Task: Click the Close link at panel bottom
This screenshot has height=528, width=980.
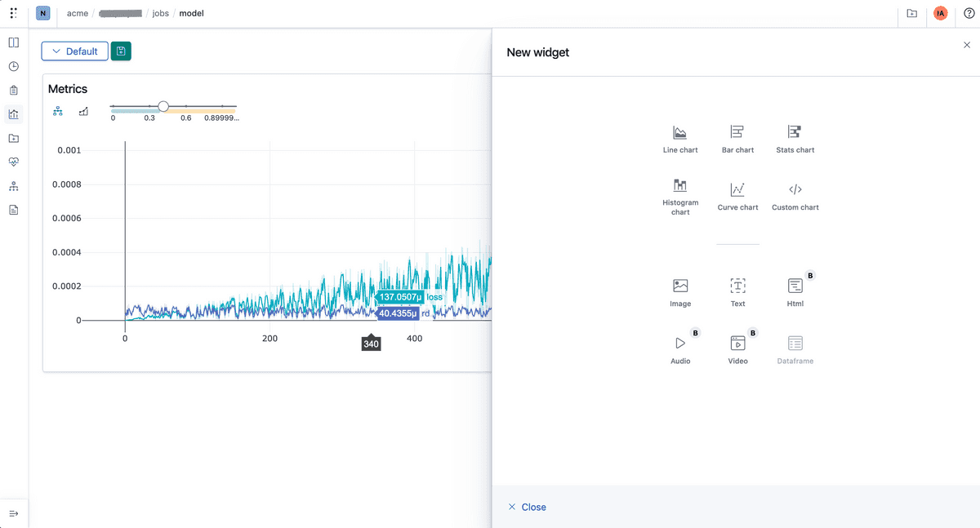Action: pos(527,507)
